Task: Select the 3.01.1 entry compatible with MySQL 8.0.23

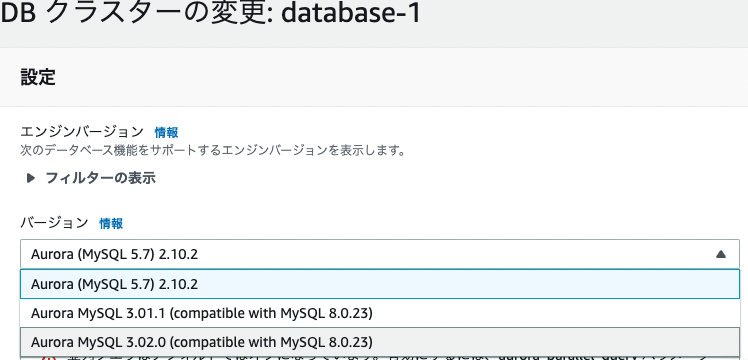Action: pos(380,313)
